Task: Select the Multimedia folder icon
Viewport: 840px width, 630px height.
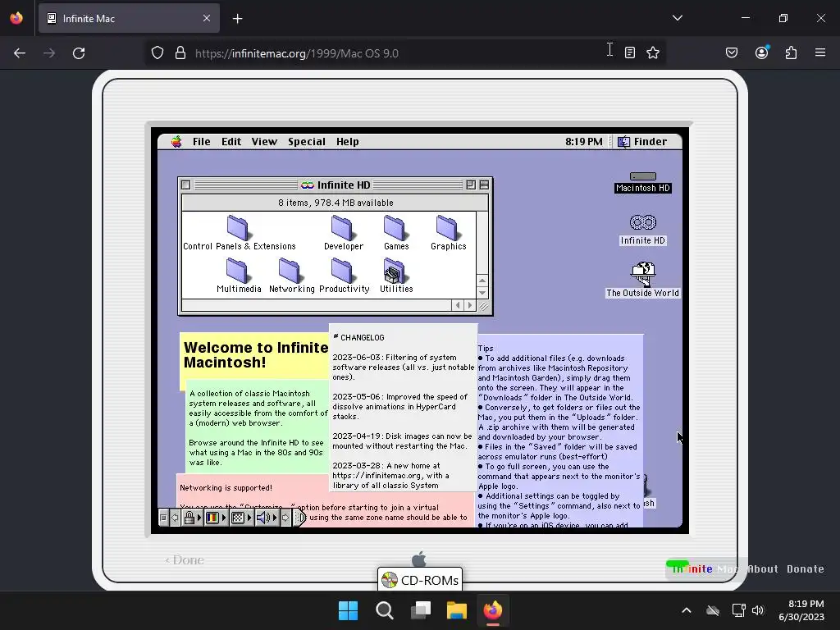Action: tap(238, 271)
